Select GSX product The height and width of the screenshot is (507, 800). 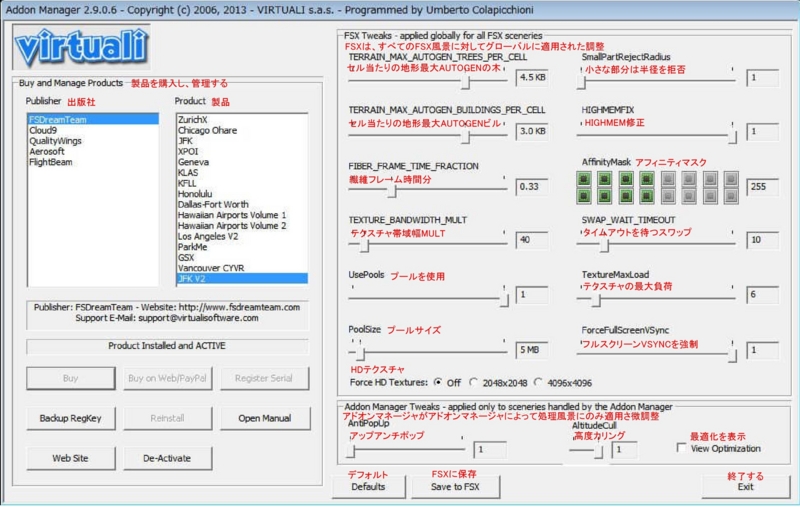click(242, 258)
